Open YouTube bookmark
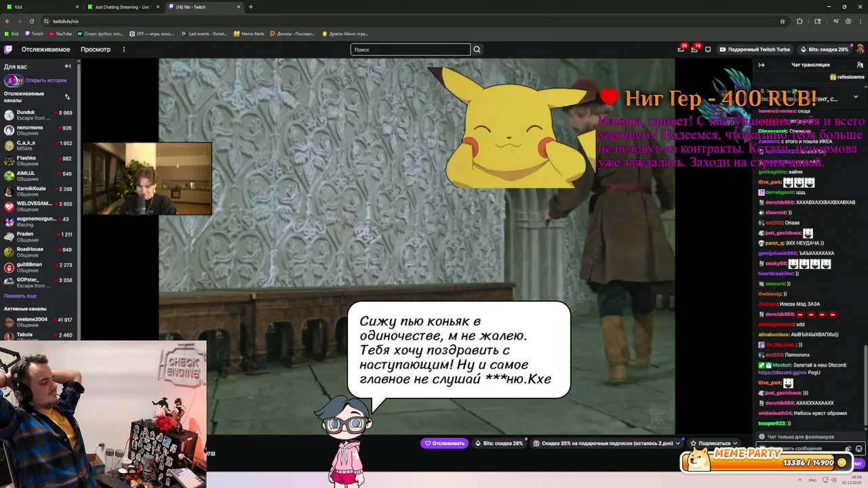868x488 pixels. (60, 33)
